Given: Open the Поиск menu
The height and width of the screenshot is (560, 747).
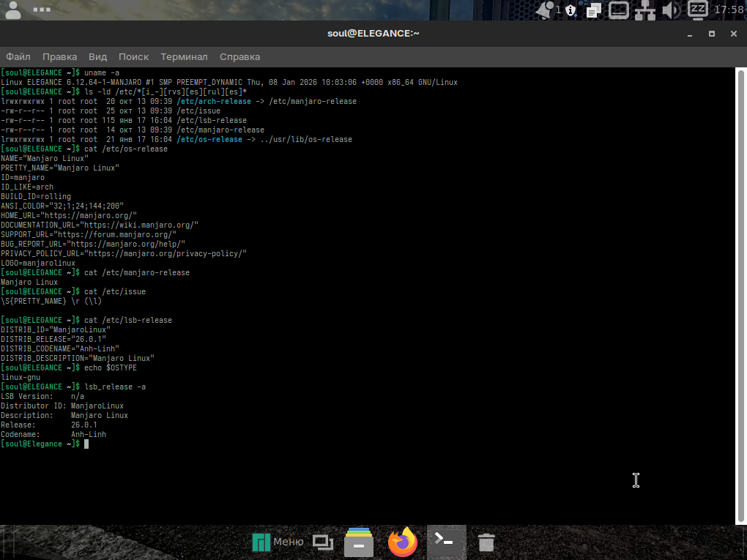Looking at the screenshot, I should click(x=133, y=56).
